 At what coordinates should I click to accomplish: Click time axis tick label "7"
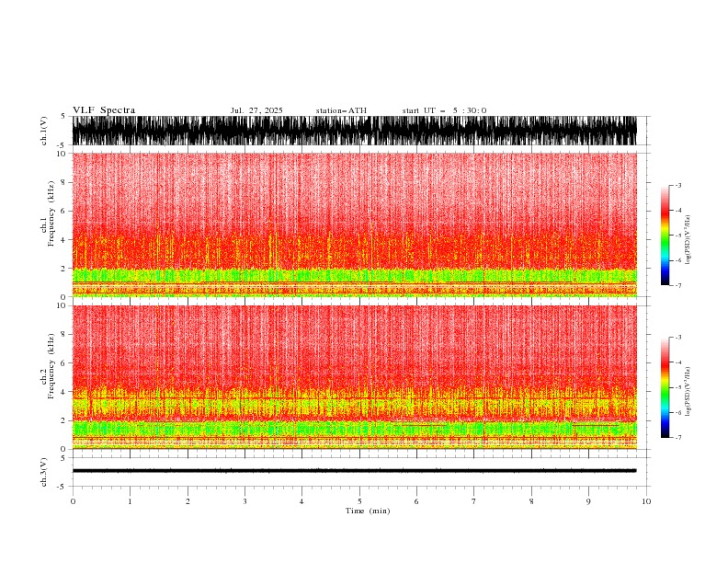(x=474, y=501)
